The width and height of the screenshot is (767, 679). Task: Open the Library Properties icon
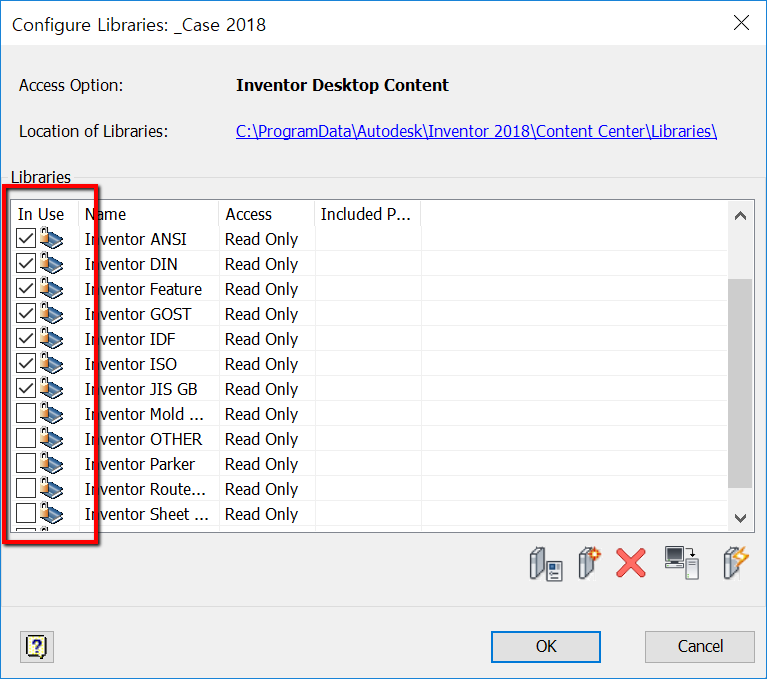(x=546, y=564)
